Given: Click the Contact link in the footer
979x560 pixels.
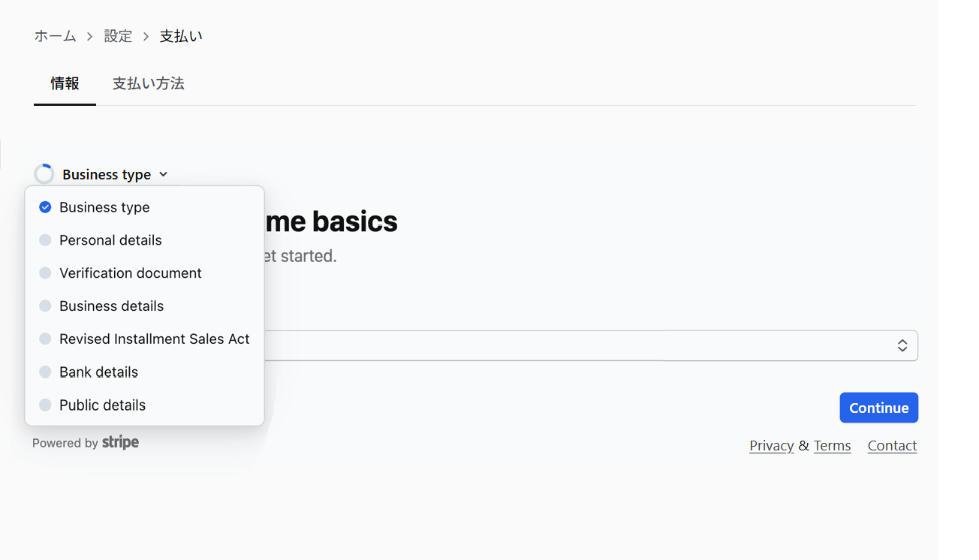Looking at the screenshot, I should tap(892, 445).
